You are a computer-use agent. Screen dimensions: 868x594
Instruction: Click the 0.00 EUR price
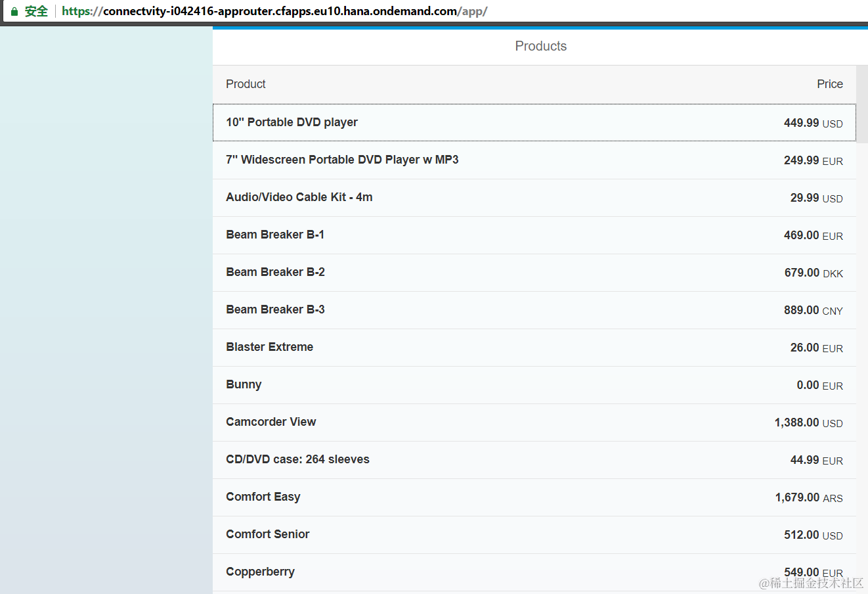(x=819, y=385)
